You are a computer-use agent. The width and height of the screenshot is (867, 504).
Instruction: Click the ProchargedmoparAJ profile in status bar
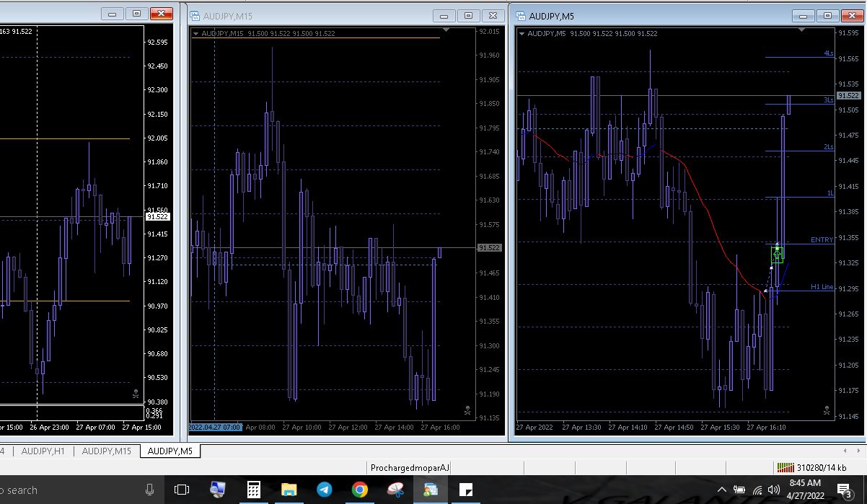(410, 468)
